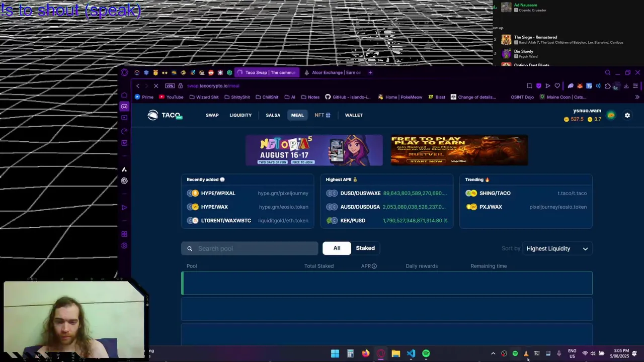Open the Taco Swap settings gear
Screen dimensions: 644x362
[x=627, y=116]
